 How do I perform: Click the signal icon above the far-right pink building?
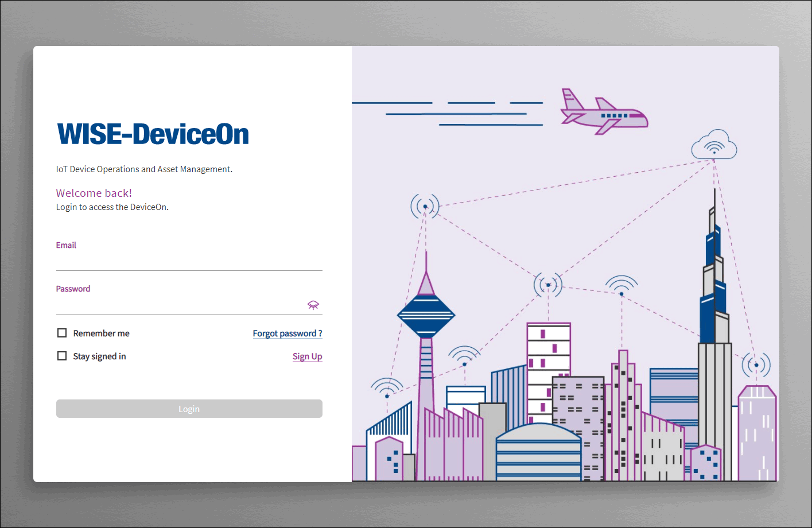tap(756, 364)
